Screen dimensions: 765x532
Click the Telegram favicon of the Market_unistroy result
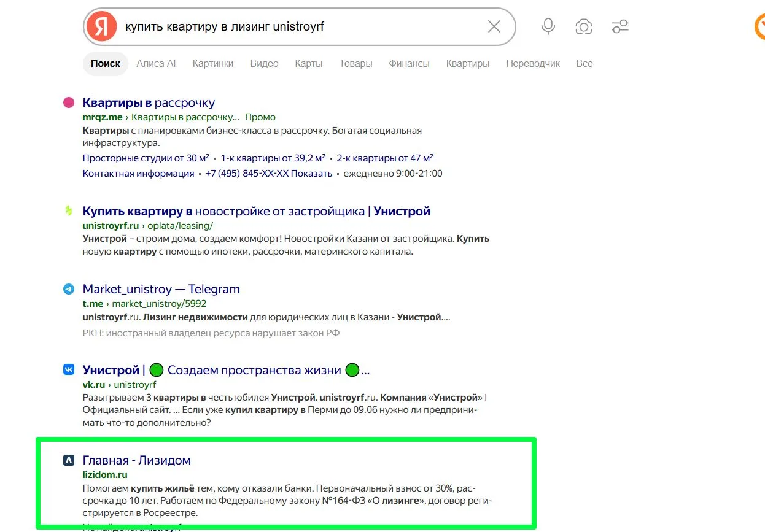[69, 289]
